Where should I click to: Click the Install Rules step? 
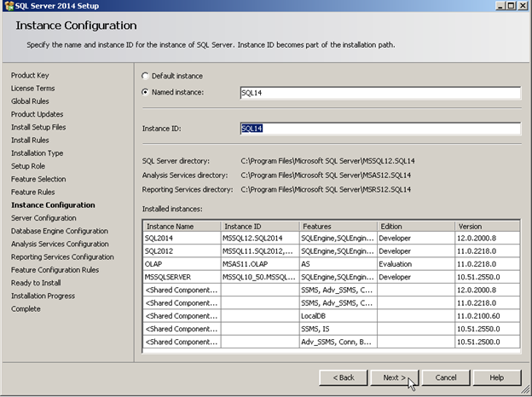pos(30,140)
